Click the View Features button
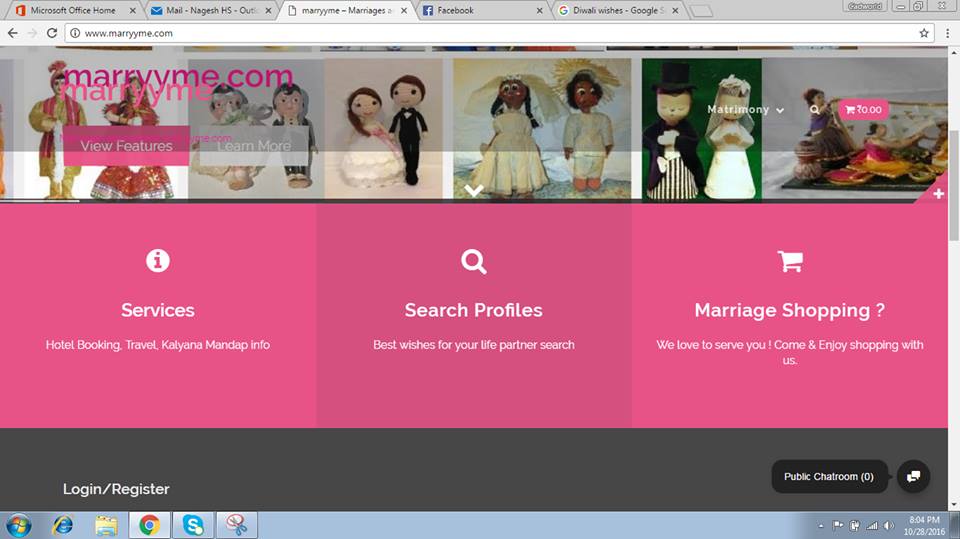960x539 pixels. tap(126, 146)
